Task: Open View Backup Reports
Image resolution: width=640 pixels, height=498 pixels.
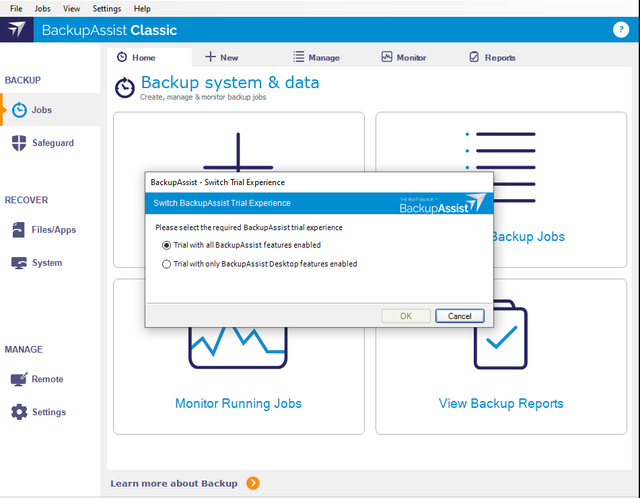Action: pos(501,403)
